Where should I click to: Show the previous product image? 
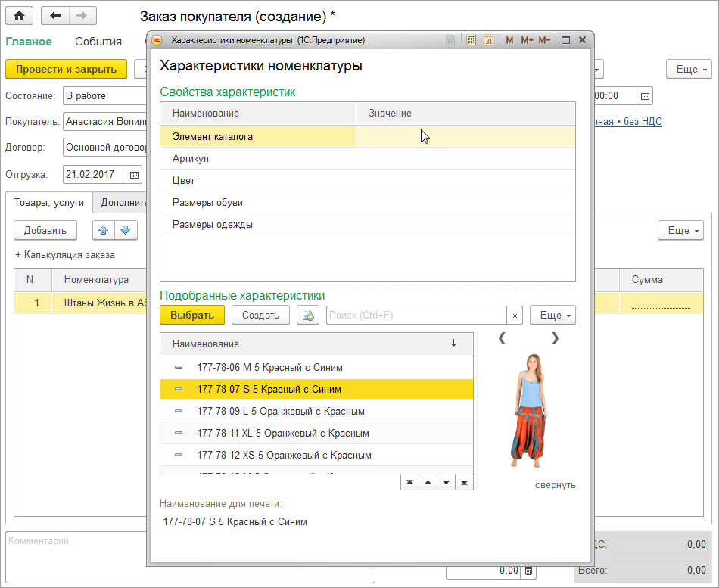501,338
